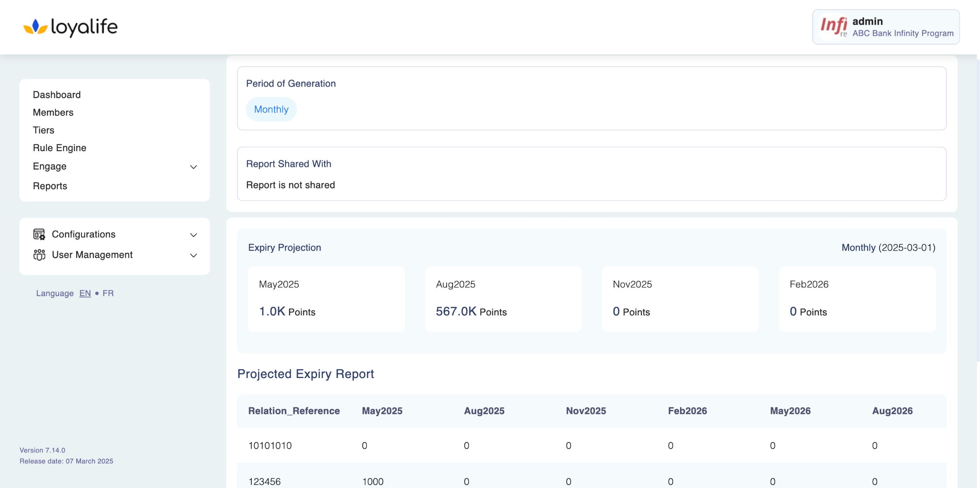Open the Tiers section
This screenshot has height=488, width=980.
pyautogui.click(x=43, y=130)
